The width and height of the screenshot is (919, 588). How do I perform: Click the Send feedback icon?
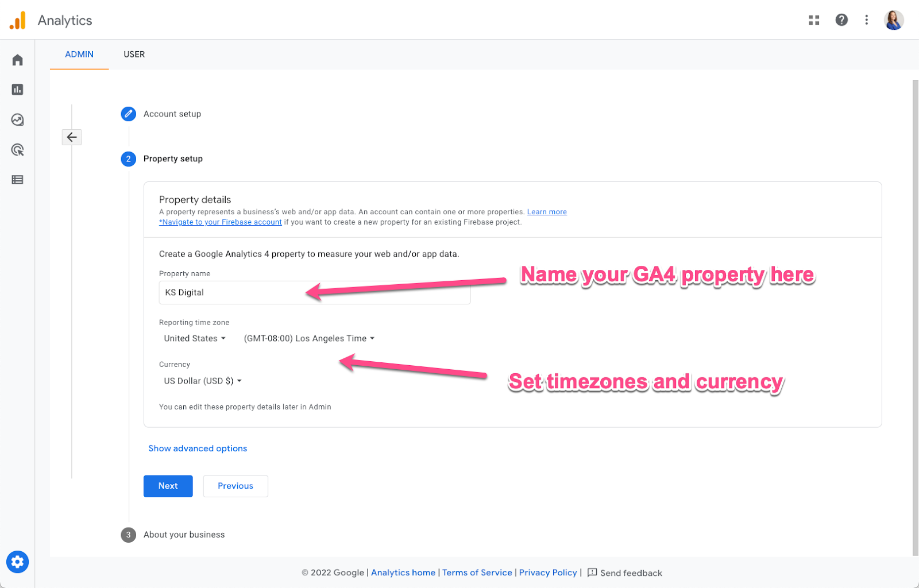(x=592, y=572)
